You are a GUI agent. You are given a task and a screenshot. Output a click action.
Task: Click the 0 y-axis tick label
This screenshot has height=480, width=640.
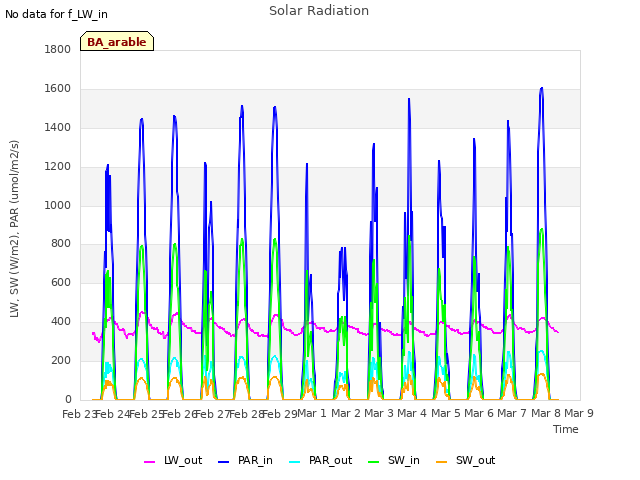(x=68, y=400)
